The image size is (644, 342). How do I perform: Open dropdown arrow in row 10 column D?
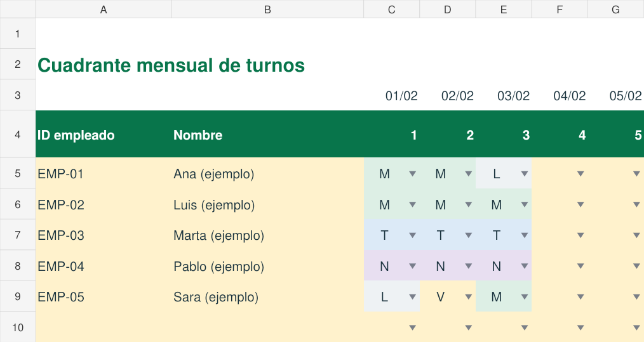[468, 327]
